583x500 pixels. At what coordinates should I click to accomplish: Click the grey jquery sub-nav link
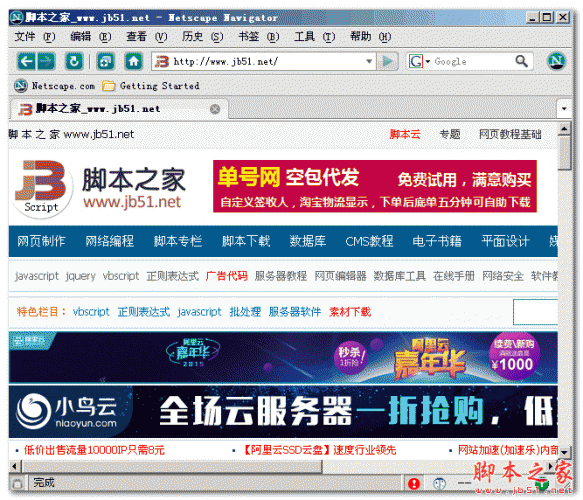81,276
